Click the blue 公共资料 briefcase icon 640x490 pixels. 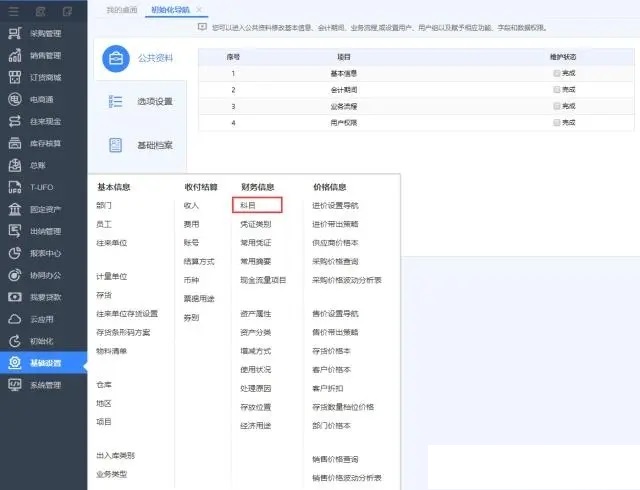tap(116, 58)
